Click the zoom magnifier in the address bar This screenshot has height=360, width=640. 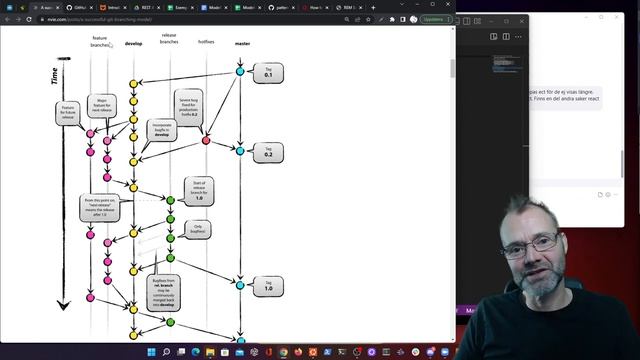click(347, 19)
